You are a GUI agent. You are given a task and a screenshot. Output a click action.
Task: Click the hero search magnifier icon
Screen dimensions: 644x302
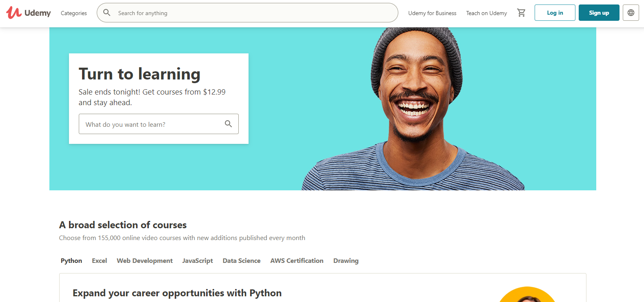point(229,124)
